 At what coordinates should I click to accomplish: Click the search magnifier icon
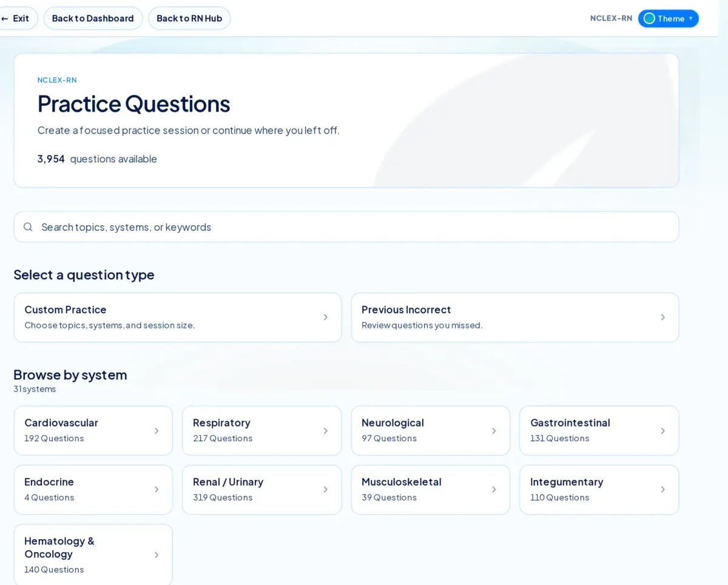coord(28,227)
